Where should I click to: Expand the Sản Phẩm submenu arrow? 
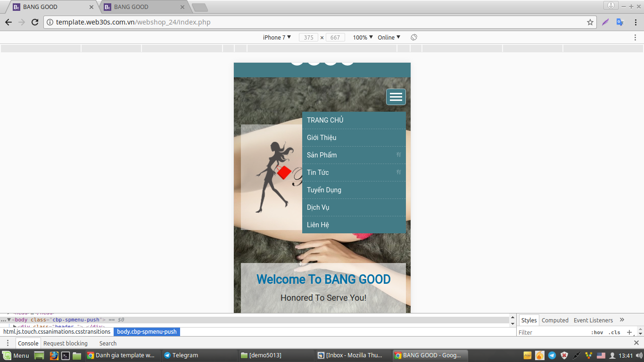click(x=398, y=155)
